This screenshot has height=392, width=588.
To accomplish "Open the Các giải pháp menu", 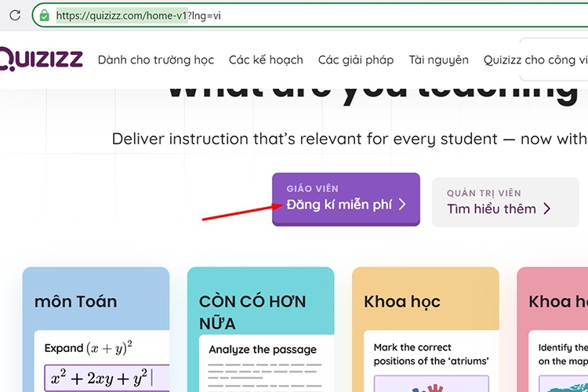I will 356,60.
